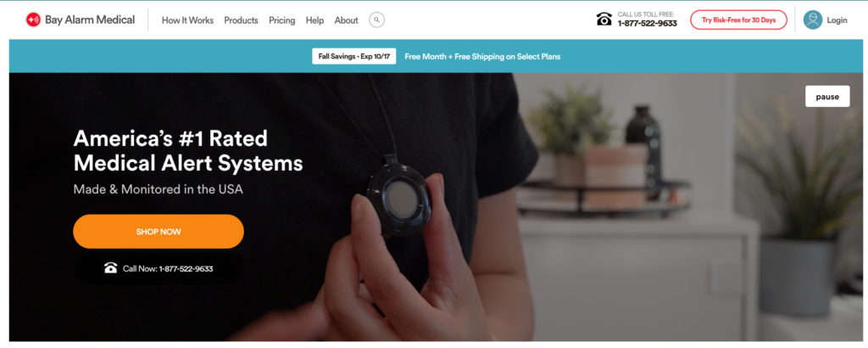Click the phone icon next to Call Now
The width and height of the screenshot is (868, 348).
[x=111, y=269]
